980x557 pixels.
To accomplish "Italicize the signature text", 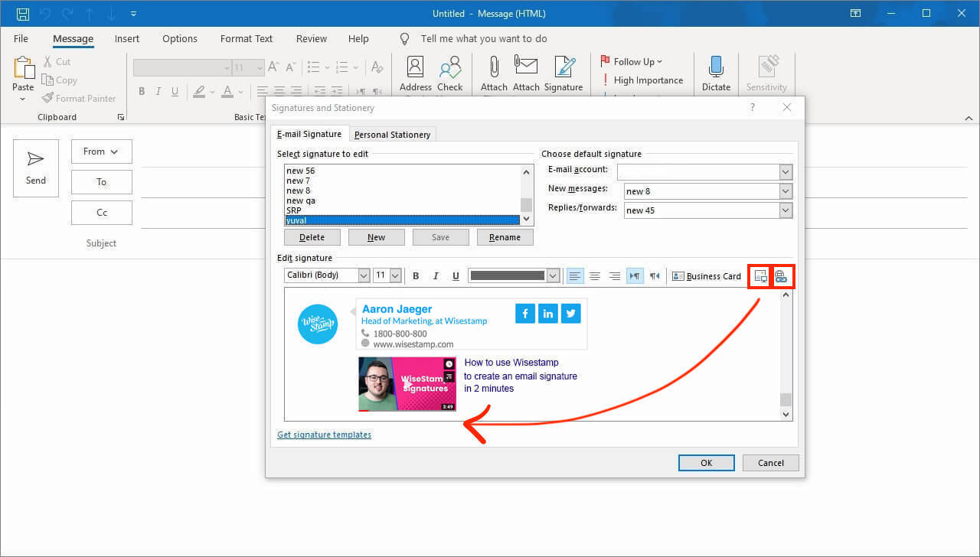I will pos(436,275).
